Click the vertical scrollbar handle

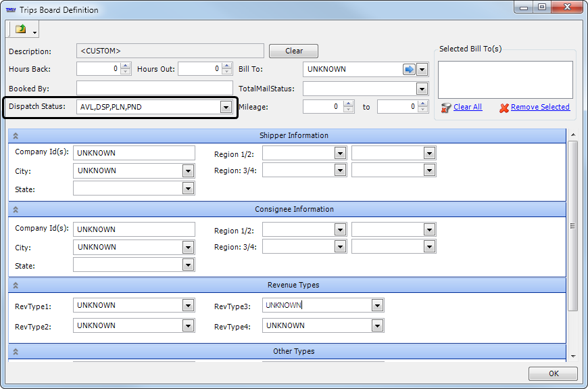click(x=573, y=226)
